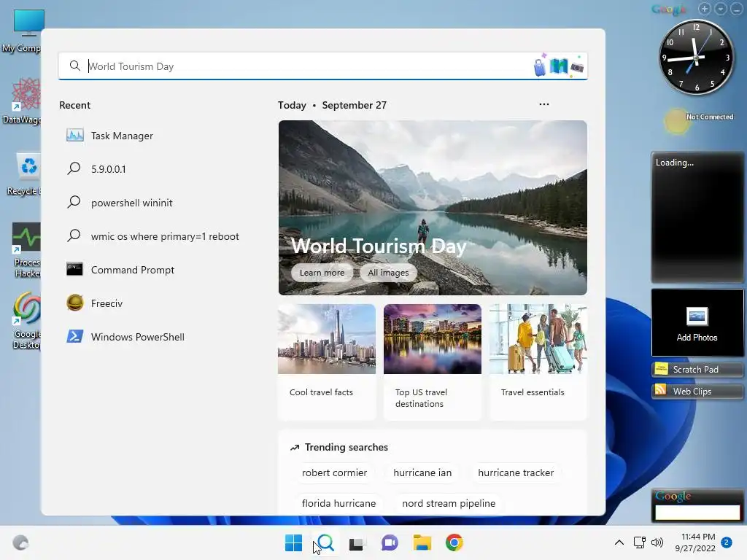Search trending topic hurricane tracker
747x560 pixels.
(x=516, y=472)
